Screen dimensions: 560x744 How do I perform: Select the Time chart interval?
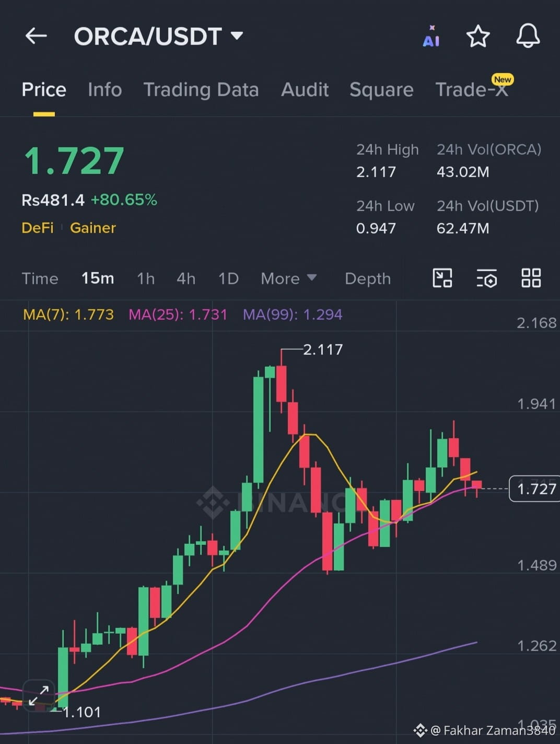(40, 278)
